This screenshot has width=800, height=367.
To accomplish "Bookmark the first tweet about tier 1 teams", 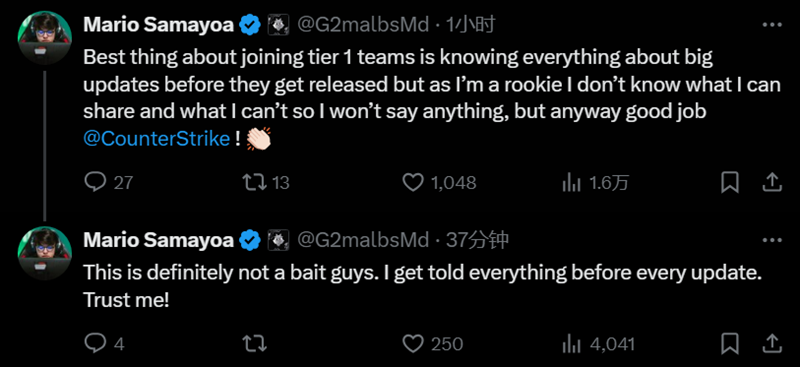I will coord(730,183).
